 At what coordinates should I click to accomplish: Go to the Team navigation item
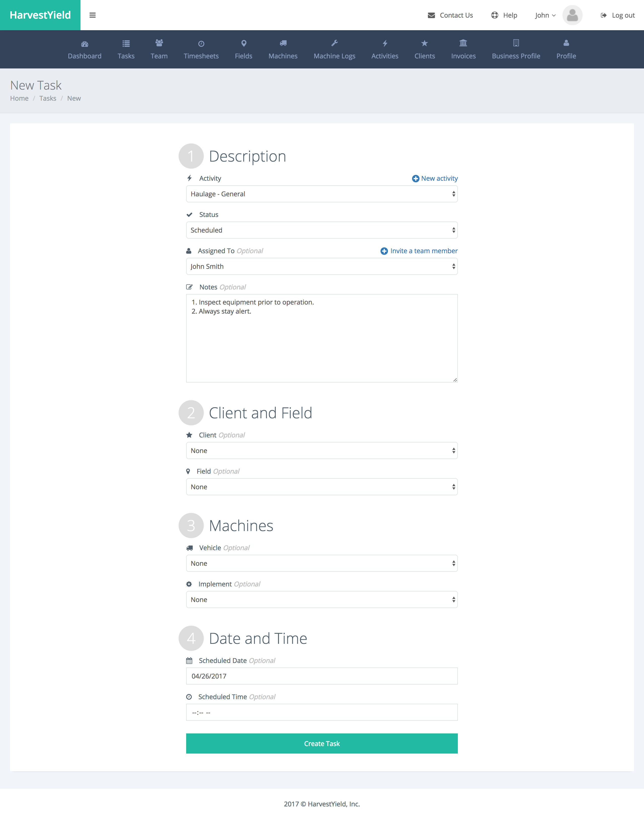159,49
